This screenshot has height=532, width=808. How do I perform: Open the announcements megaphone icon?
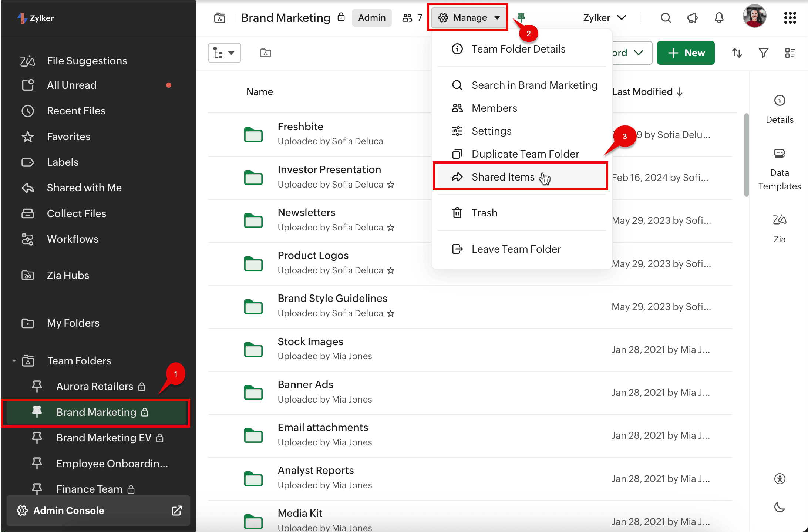(x=692, y=18)
